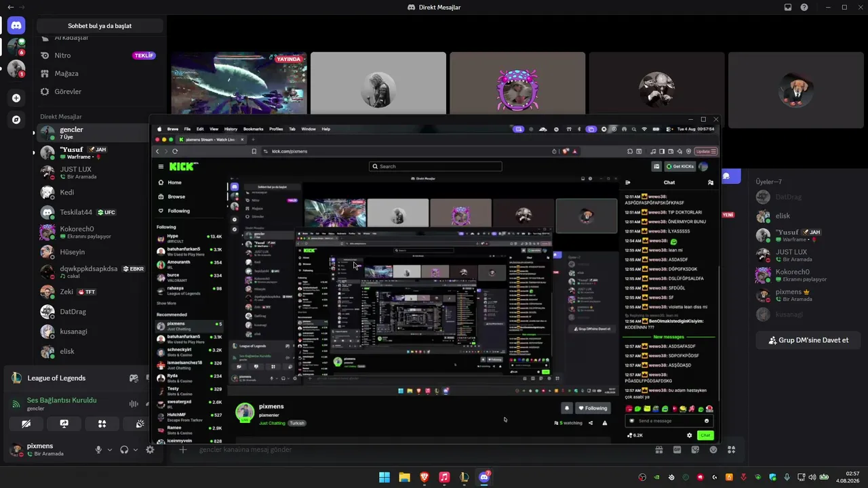
Task: Open Nitro in the Discord sidebar
Action: 98,56
